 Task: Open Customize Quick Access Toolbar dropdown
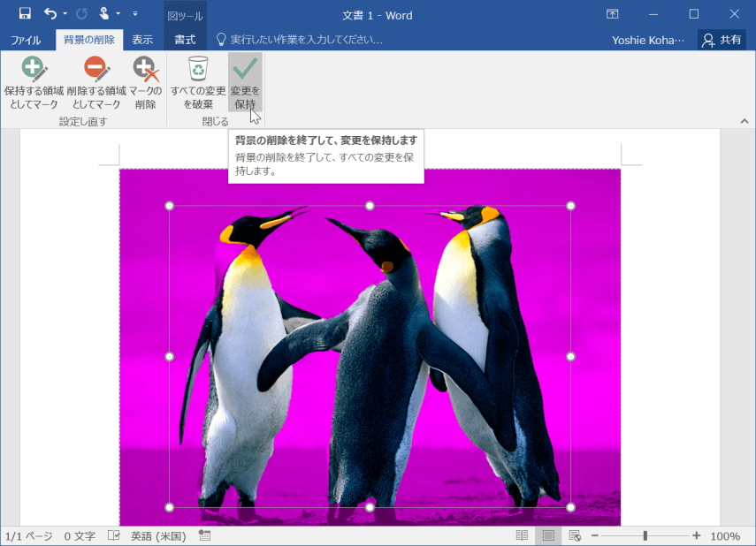(x=135, y=13)
